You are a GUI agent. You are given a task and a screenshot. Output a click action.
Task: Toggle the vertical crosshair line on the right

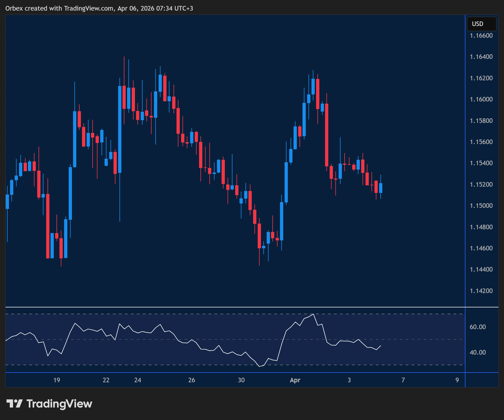(x=465, y=190)
